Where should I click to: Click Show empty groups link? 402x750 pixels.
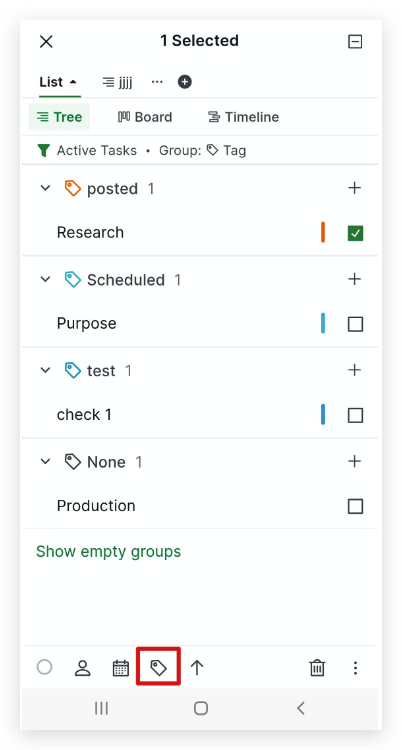pos(109,551)
